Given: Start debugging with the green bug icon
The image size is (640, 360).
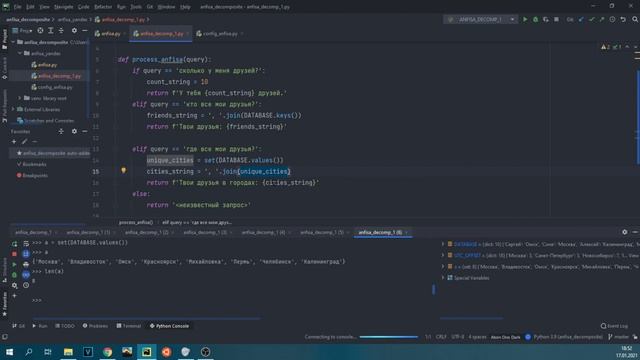Looking at the screenshot, I should [x=536, y=19].
